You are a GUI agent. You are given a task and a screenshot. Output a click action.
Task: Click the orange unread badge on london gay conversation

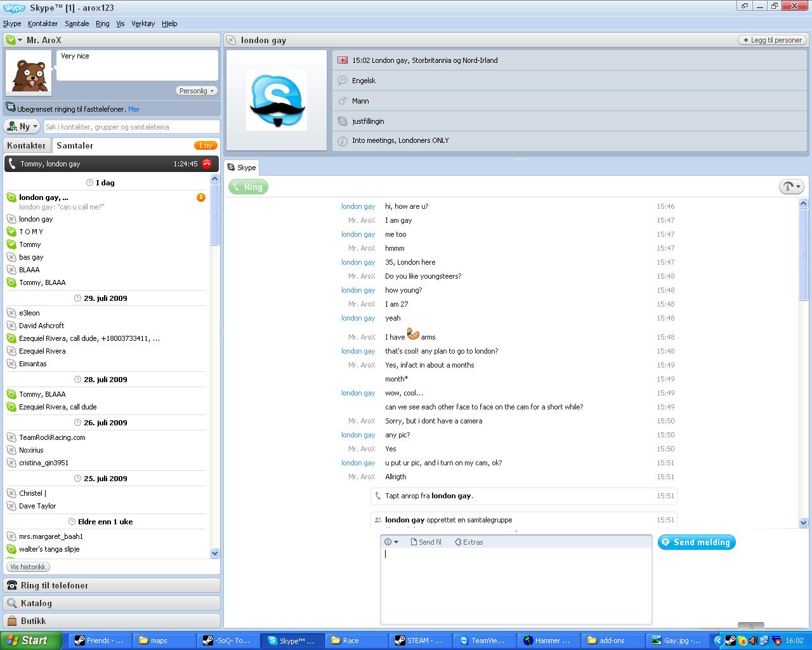(201, 197)
